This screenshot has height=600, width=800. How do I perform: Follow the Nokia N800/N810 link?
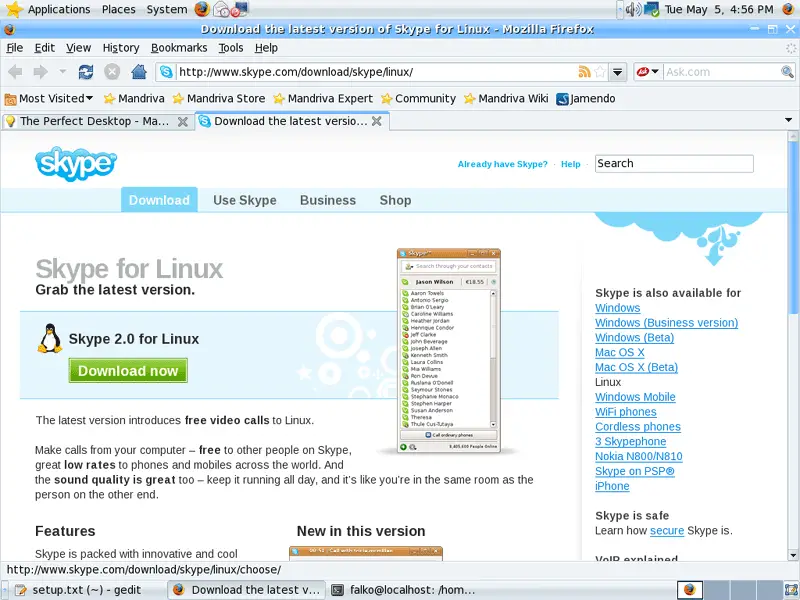click(639, 456)
